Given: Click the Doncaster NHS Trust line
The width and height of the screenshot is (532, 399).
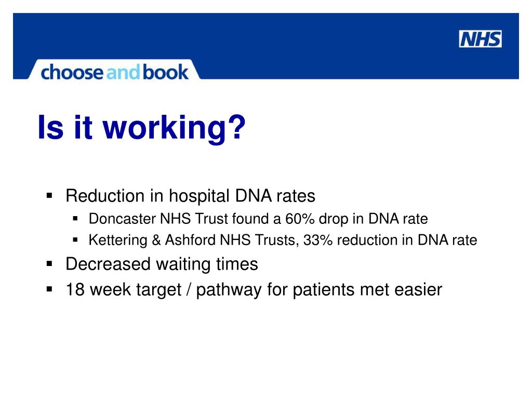Looking at the screenshot, I should click(258, 219).
